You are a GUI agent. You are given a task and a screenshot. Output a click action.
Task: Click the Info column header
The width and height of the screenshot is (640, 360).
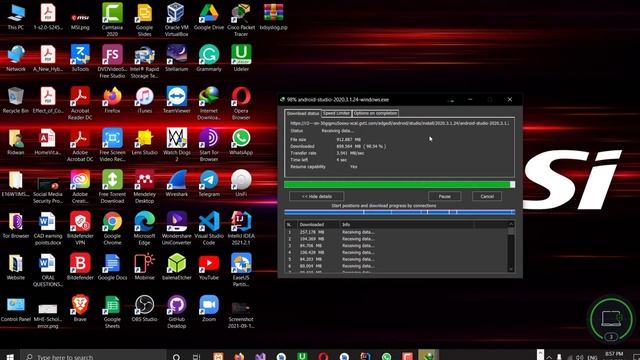tap(407, 224)
